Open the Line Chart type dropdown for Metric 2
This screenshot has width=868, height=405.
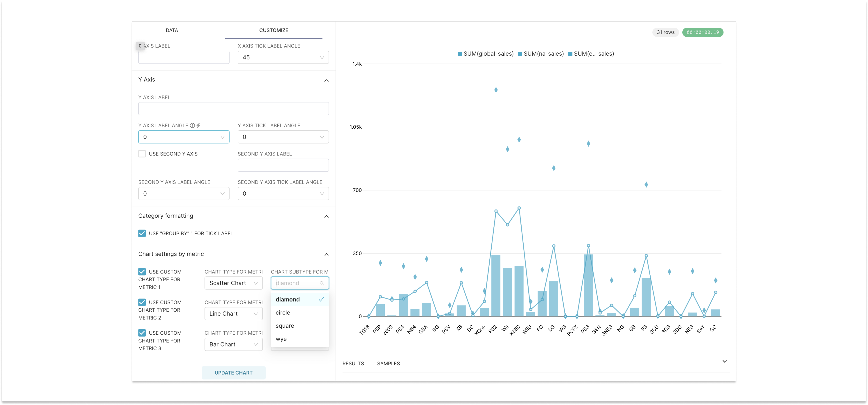233,314
